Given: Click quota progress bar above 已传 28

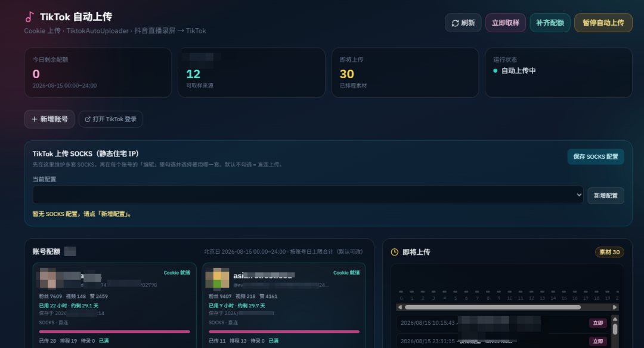Looking at the screenshot, I should click(x=114, y=331).
